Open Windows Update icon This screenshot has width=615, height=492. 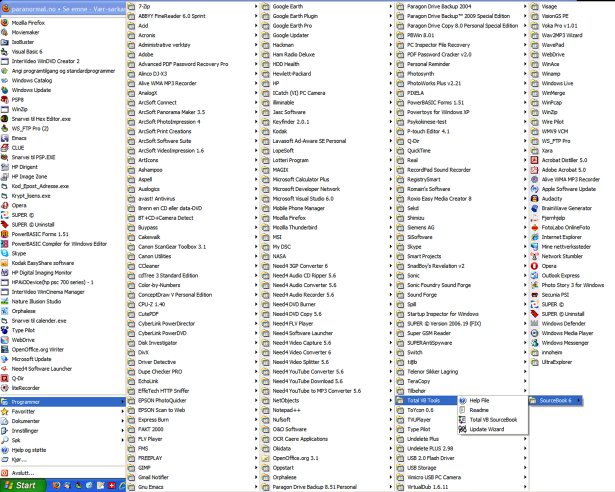5,90
